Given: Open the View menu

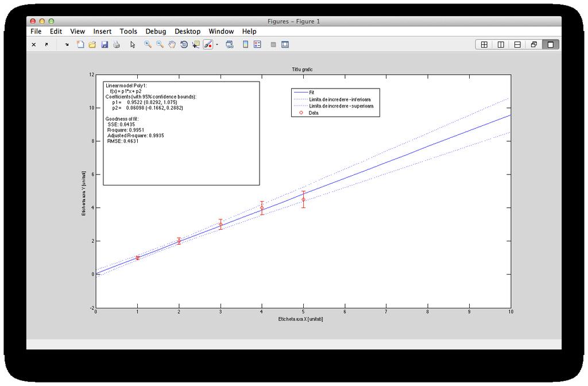Looking at the screenshot, I should (78, 32).
